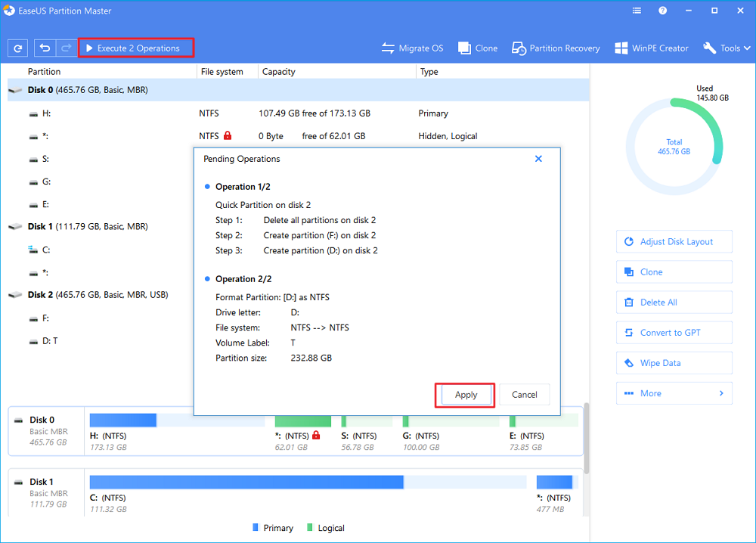756x543 pixels.
Task: Click the Windows icon beside C: partition
Action: tap(33, 250)
